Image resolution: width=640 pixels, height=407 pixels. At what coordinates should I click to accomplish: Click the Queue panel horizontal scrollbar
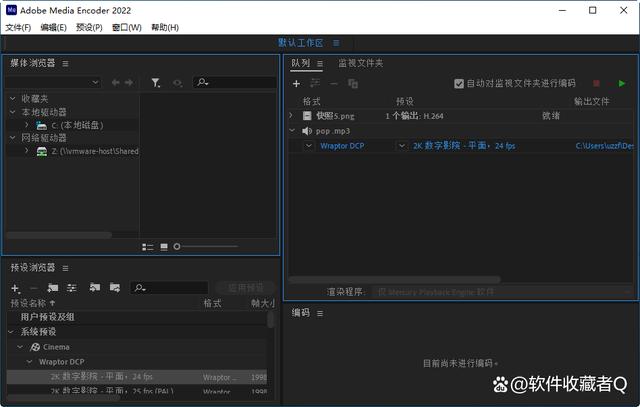(x=394, y=280)
